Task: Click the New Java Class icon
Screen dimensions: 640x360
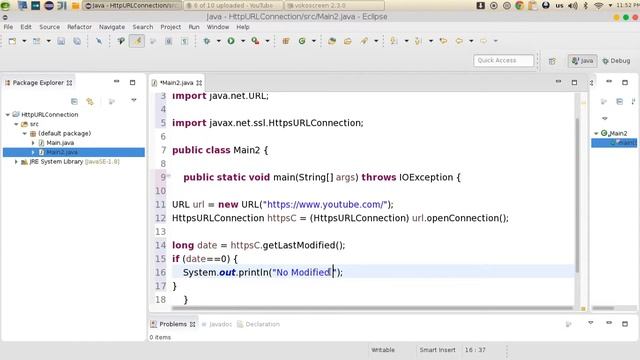Action: pos(302,41)
